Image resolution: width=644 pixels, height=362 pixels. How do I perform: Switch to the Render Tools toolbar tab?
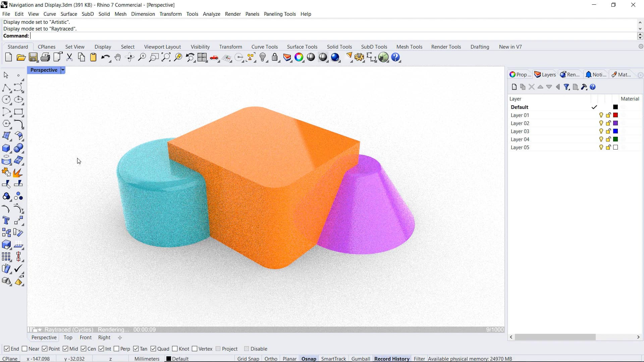(x=446, y=47)
